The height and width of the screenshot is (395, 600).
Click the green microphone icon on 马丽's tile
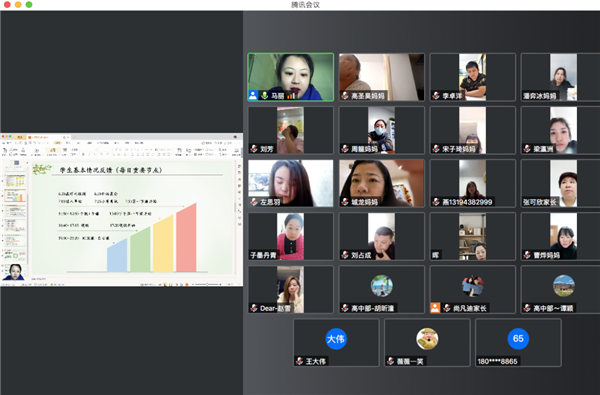[x=264, y=95]
